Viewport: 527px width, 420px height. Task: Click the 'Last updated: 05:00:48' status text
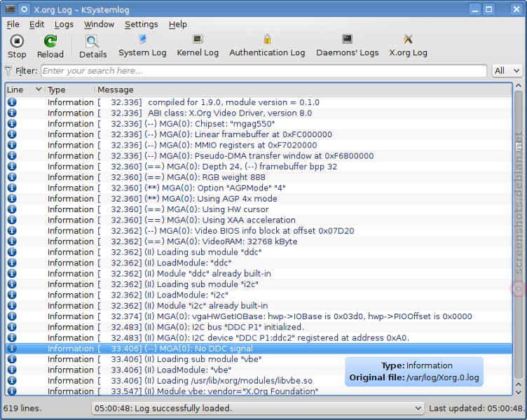coord(476,408)
